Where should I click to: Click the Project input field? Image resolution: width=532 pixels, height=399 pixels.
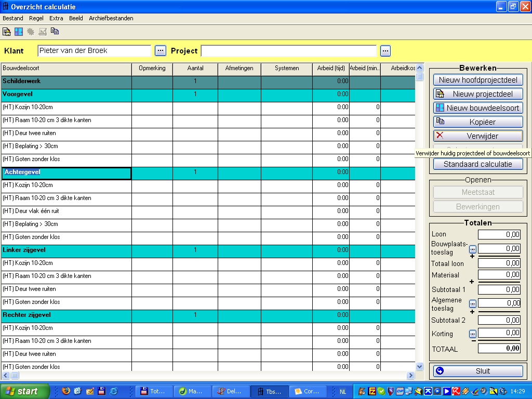pos(289,51)
